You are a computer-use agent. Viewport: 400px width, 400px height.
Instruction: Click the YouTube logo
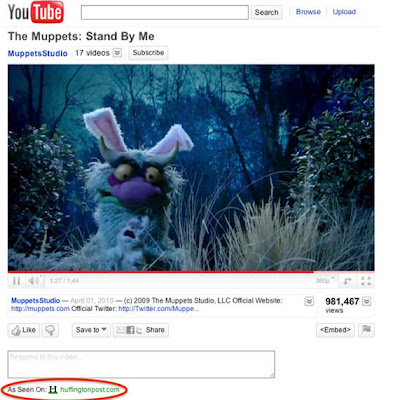pyautogui.click(x=36, y=12)
